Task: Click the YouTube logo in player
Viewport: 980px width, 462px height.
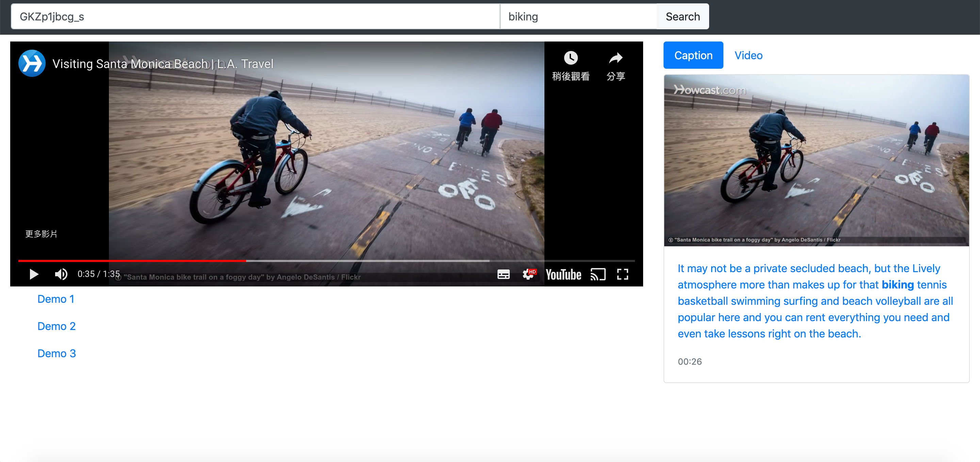Action: pos(563,274)
